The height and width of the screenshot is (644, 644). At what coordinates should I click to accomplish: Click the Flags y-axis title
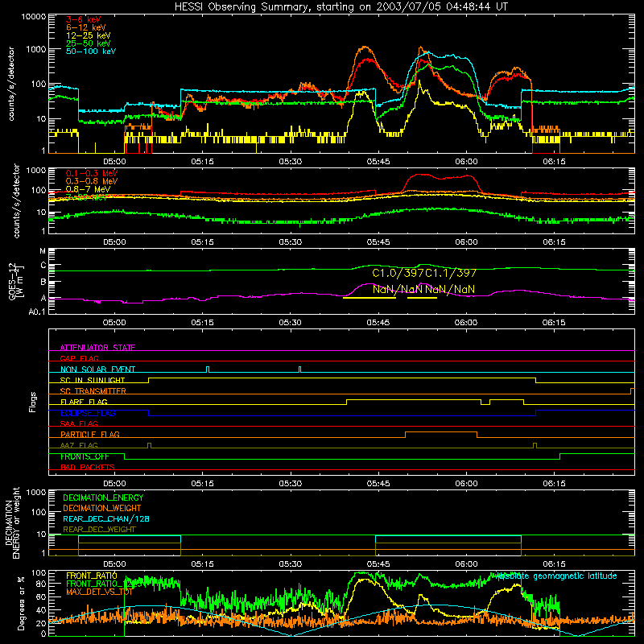[x=33, y=402]
